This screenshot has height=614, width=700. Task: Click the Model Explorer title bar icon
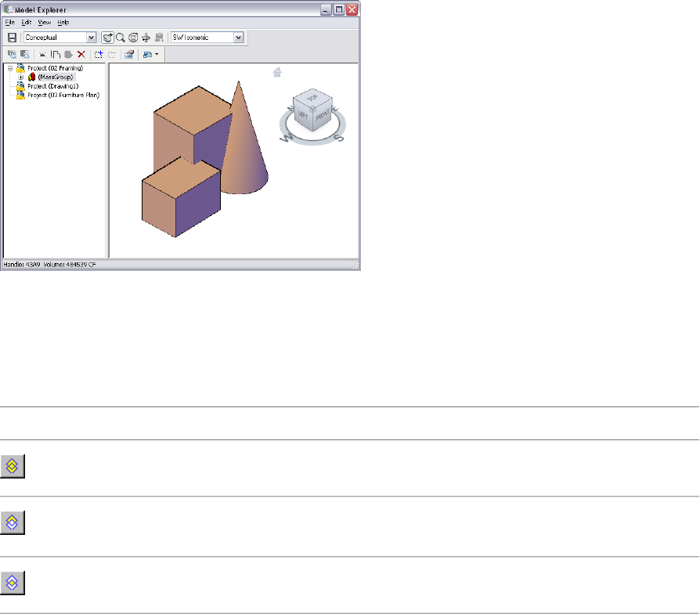8,9
